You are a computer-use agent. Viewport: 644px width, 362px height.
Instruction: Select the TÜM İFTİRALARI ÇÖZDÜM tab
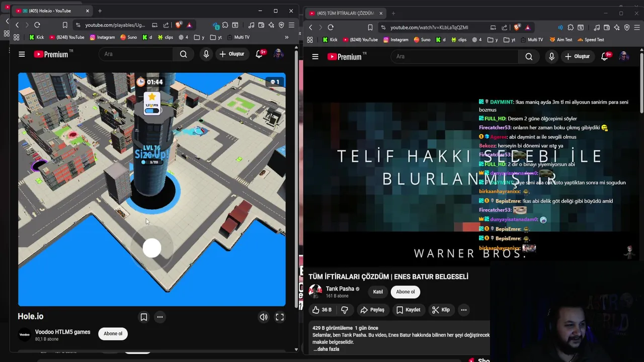(346, 13)
